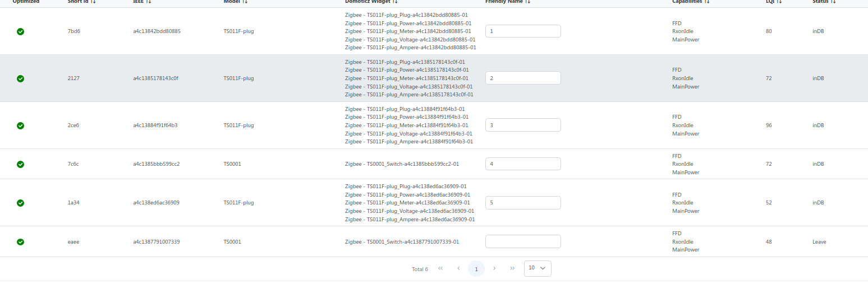Click short id 7c6c
868x284 pixels.
[74, 164]
